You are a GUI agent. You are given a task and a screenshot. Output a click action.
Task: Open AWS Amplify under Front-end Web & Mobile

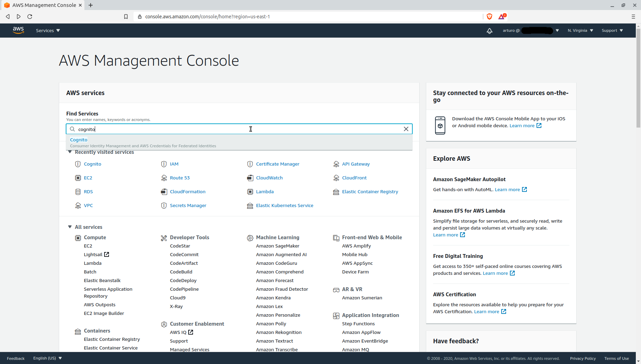(x=356, y=246)
